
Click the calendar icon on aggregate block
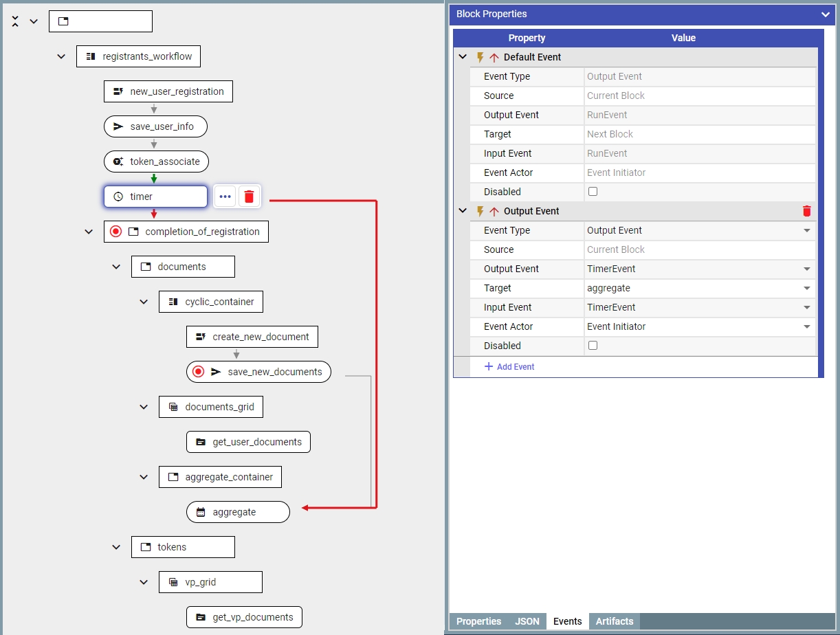(x=201, y=512)
